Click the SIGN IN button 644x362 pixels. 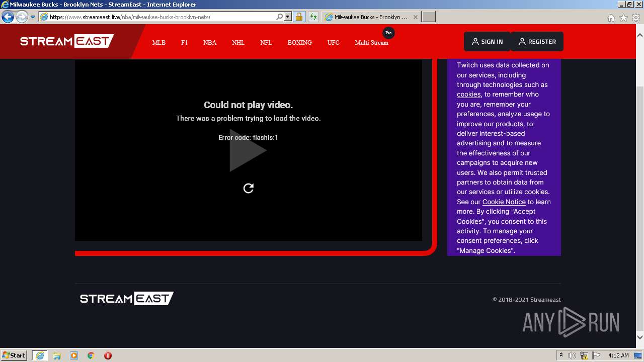click(487, 42)
